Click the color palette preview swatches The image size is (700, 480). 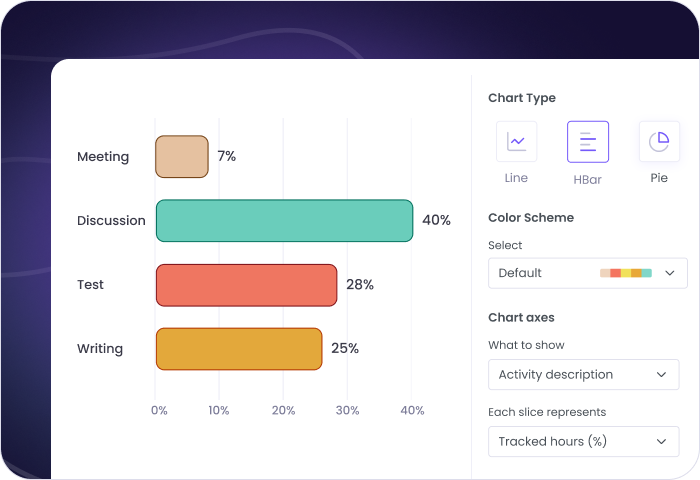pyautogui.click(x=626, y=273)
